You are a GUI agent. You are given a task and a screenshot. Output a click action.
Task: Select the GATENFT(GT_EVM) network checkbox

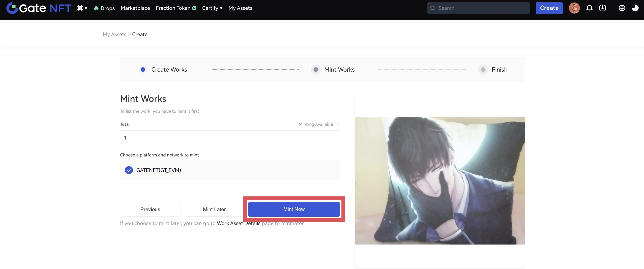click(x=129, y=170)
